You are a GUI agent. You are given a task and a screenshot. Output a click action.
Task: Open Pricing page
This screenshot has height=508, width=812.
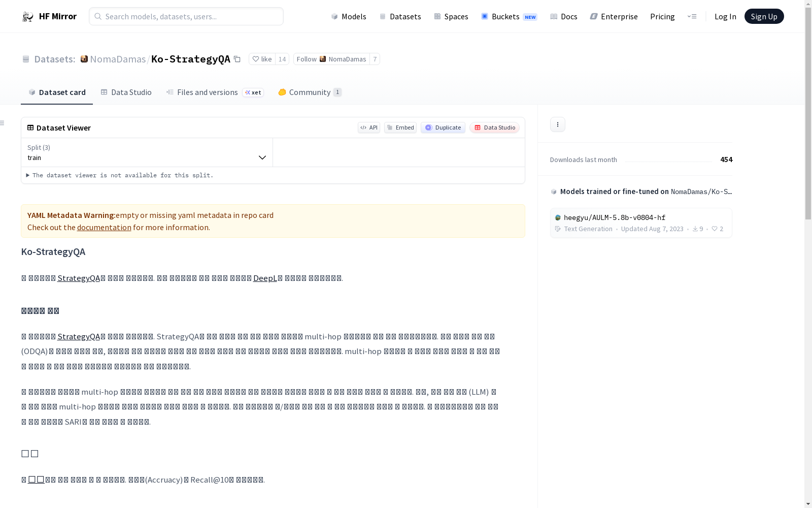662,16
